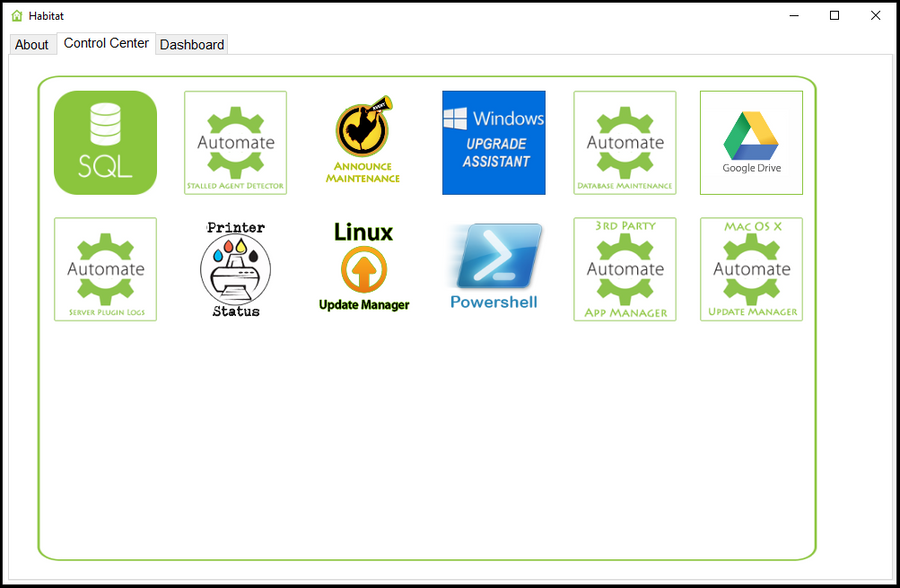Launch the Powershell plugin
This screenshot has height=588, width=900.
pyautogui.click(x=493, y=265)
